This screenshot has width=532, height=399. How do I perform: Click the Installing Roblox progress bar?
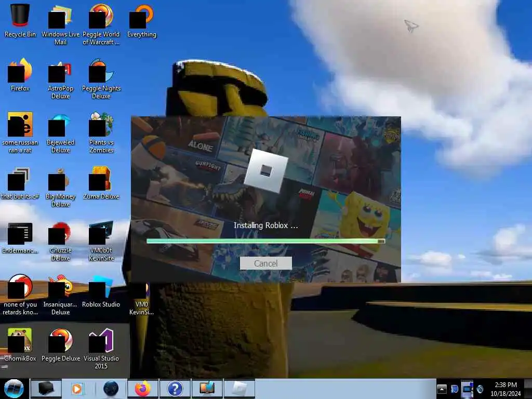pos(265,241)
